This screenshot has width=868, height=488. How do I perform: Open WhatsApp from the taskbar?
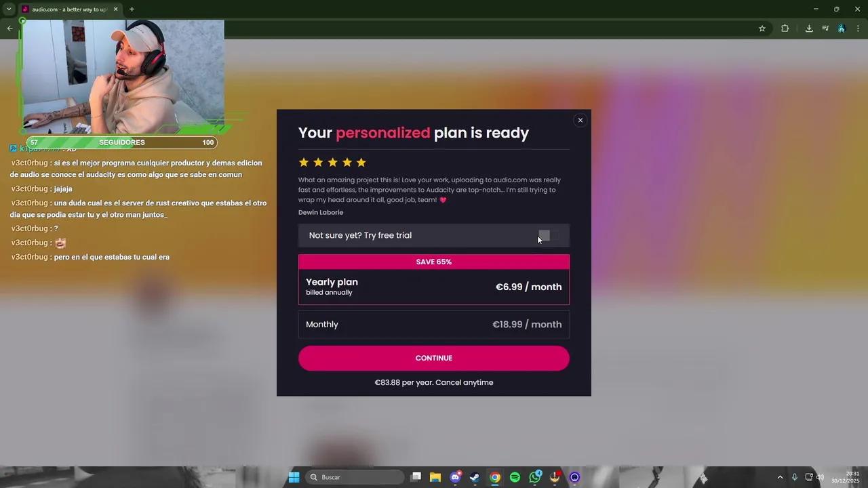pos(535,477)
